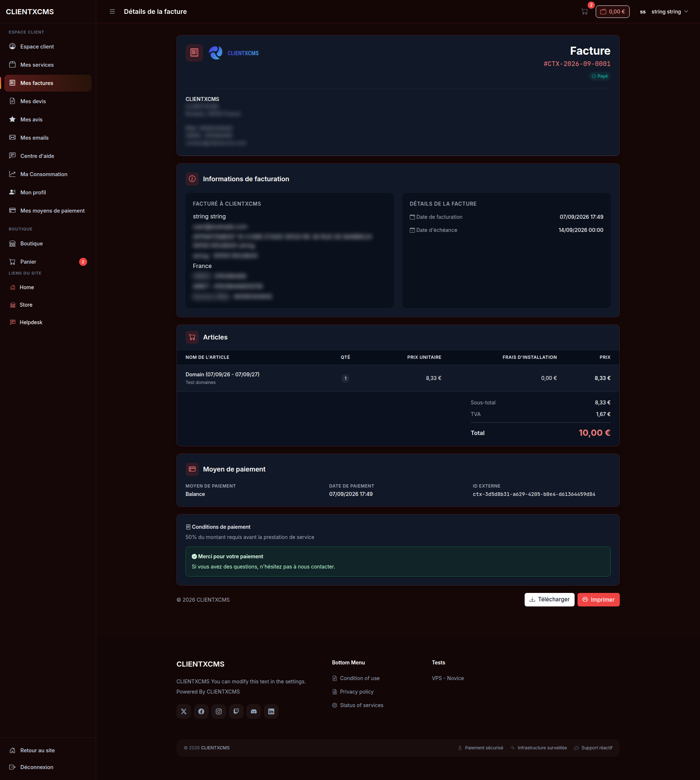The height and width of the screenshot is (780, 700).
Task: Print invoice with Imprimer button
Action: click(598, 599)
